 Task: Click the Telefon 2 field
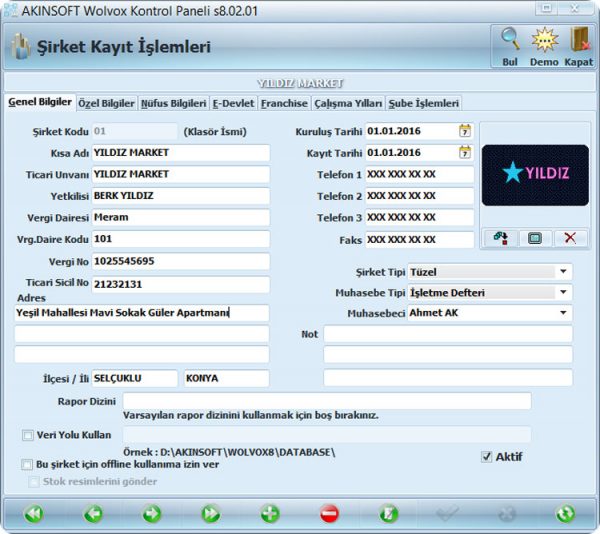tap(419, 196)
